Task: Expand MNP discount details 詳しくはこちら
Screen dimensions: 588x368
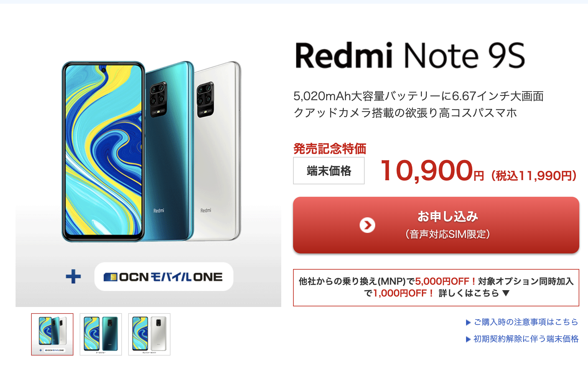Action: 469,293
